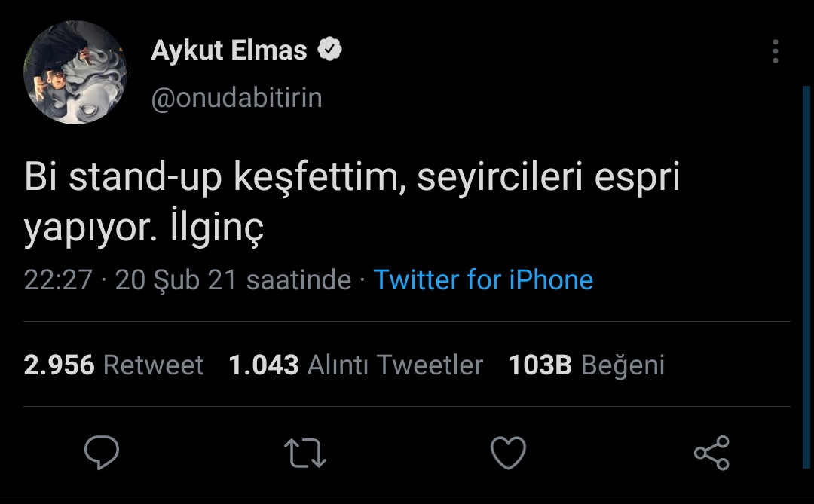Screen dimensions: 814x504
Task: Open the Twitter for iPhone source link
Action: click(482, 279)
